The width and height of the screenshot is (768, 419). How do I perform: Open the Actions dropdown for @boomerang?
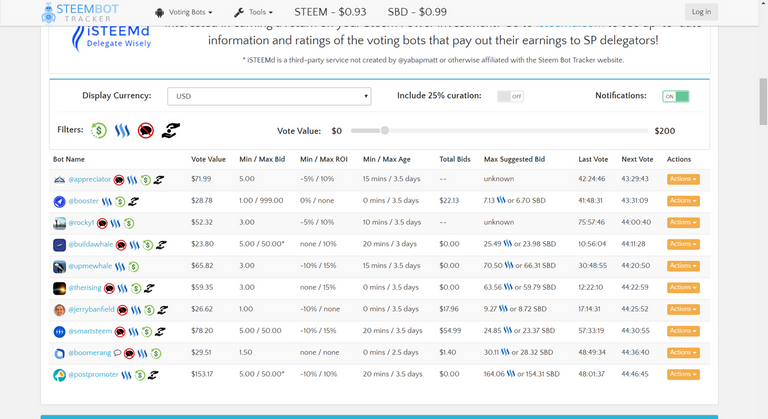tap(683, 353)
